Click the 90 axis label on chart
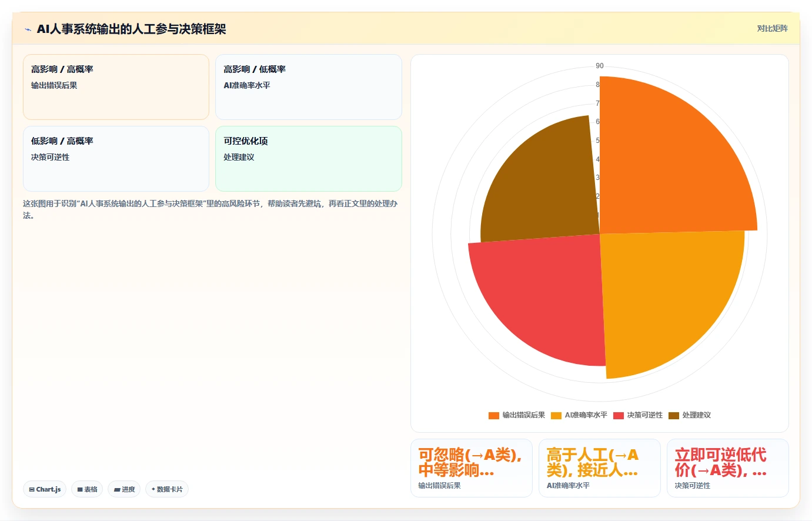The height and width of the screenshot is (521, 812). (x=600, y=66)
